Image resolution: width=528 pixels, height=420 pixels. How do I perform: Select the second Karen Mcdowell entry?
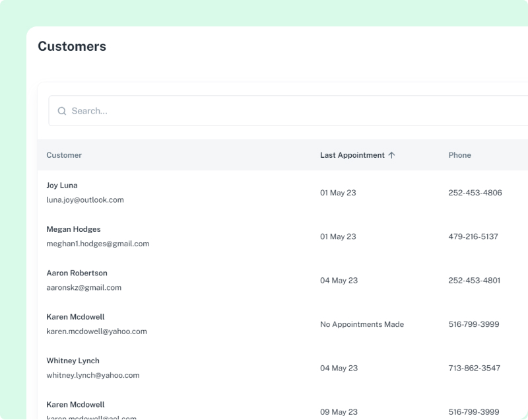pyautogui.click(x=75, y=404)
